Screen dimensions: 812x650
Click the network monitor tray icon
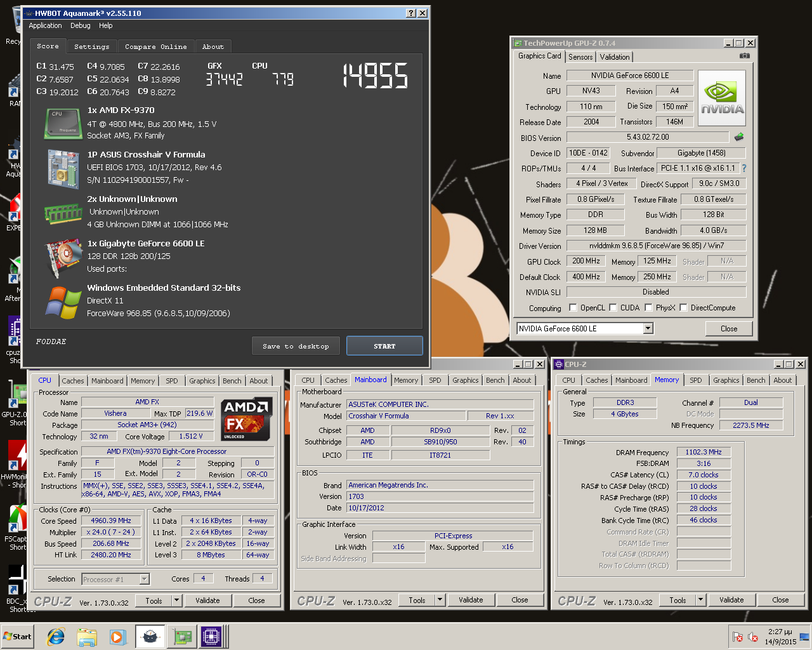click(x=804, y=637)
